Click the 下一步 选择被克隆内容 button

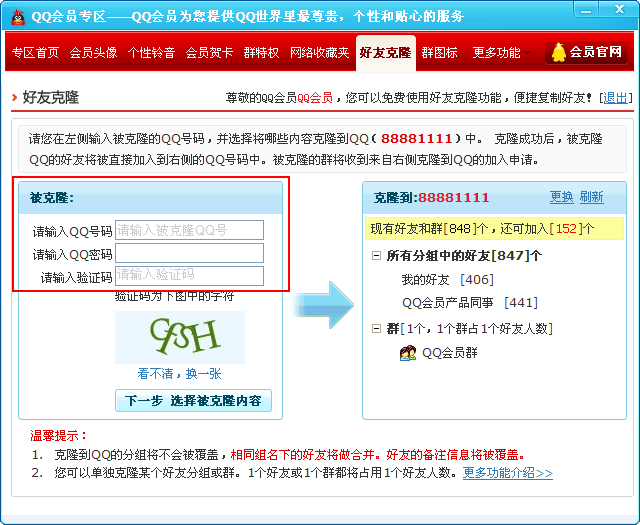click(x=193, y=400)
